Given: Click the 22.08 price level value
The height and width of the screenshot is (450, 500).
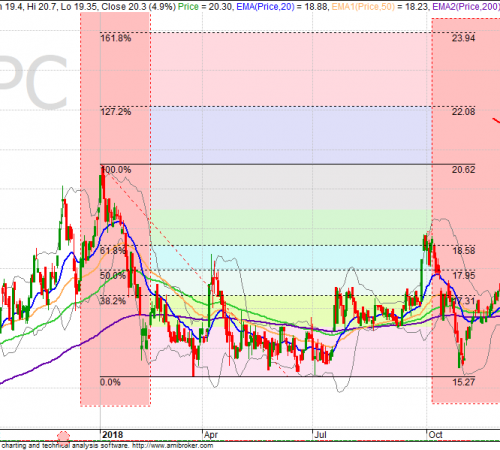Looking at the screenshot, I should (463, 112).
